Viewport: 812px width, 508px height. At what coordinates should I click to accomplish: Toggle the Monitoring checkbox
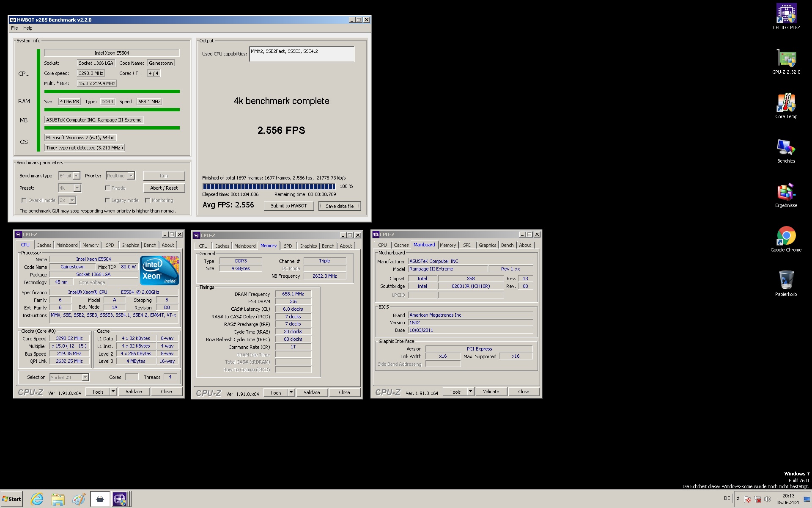148,200
